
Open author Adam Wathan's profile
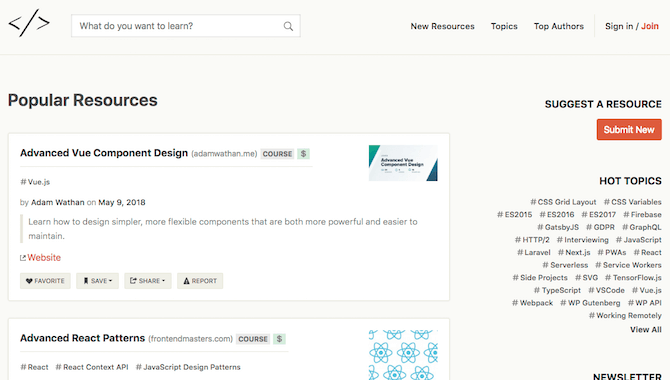click(58, 202)
